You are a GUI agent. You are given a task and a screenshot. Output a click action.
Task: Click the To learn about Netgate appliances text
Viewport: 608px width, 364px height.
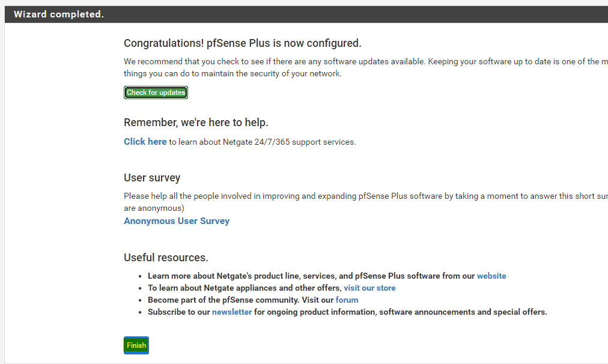pyautogui.click(x=245, y=288)
